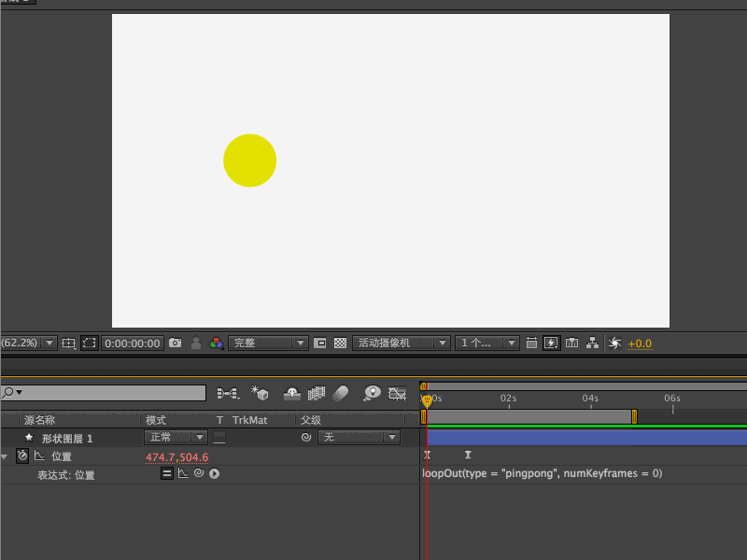The height and width of the screenshot is (560, 747).
Task: Click the current time 0:00:00:00 display
Action: click(x=133, y=343)
